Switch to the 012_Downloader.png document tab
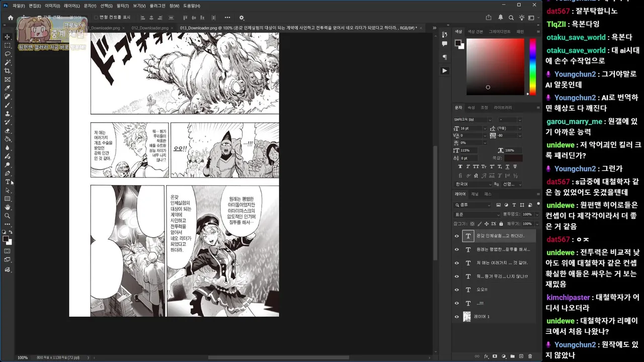The height and width of the screenshot is (362, 644). tap(150, 28)
